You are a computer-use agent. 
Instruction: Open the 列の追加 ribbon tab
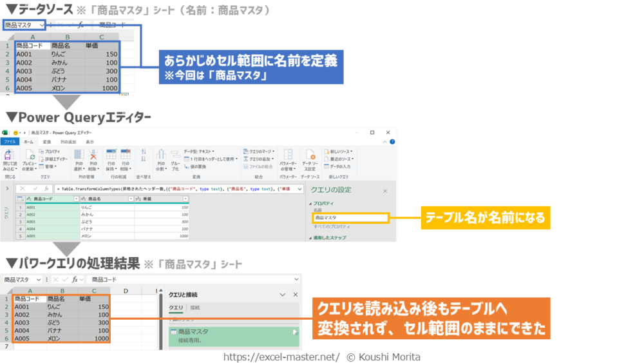pos(68,142)
